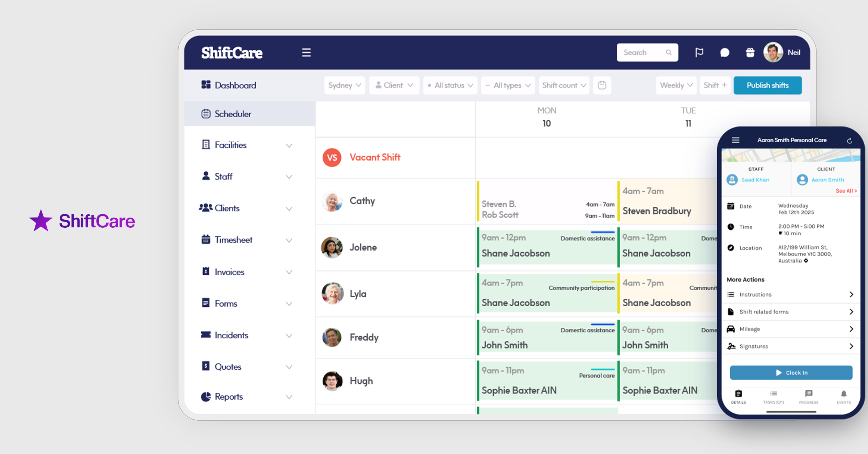
Task: Expand the Reports submenu chevron
Action: point(289,397)
